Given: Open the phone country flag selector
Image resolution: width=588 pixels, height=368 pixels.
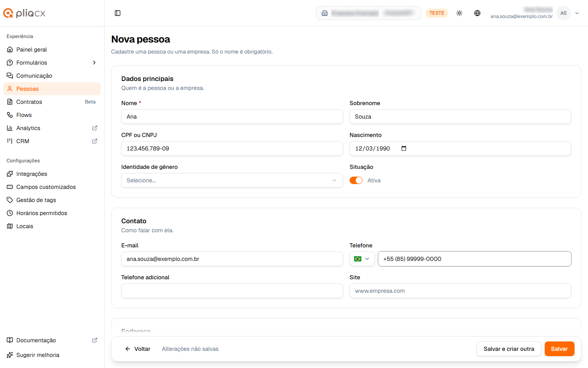Looking at the screenshot, I should (362, 259).
